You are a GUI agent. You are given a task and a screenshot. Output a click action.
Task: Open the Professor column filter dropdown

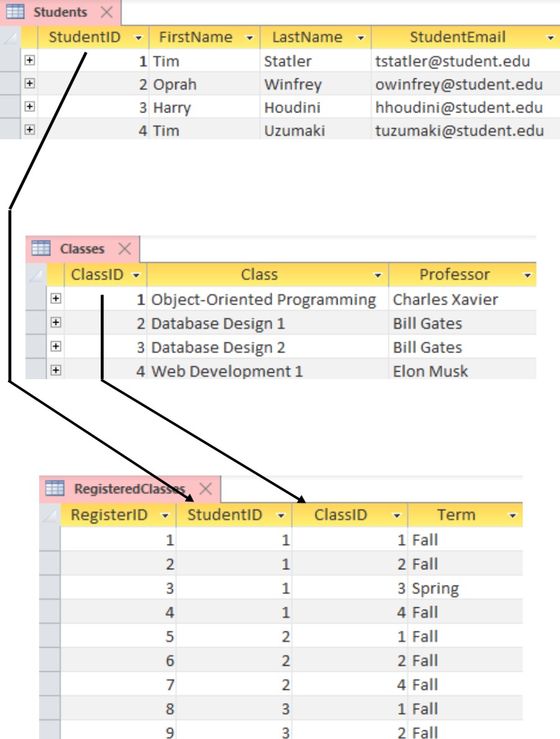(528, 275)
